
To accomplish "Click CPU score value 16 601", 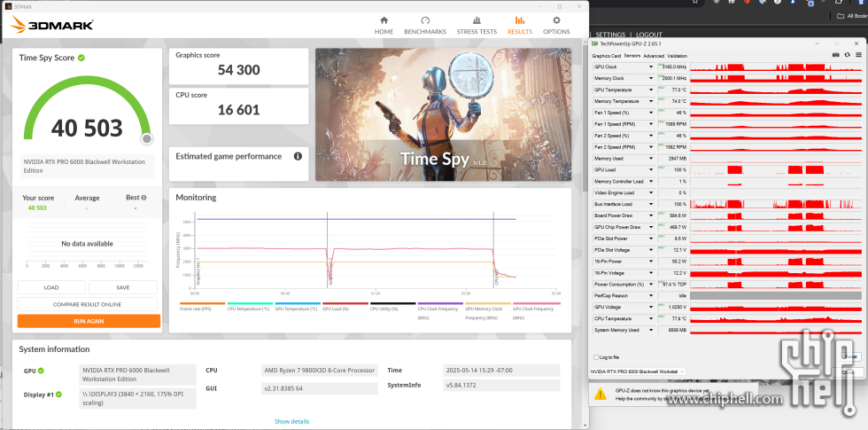I will point(238,110).
